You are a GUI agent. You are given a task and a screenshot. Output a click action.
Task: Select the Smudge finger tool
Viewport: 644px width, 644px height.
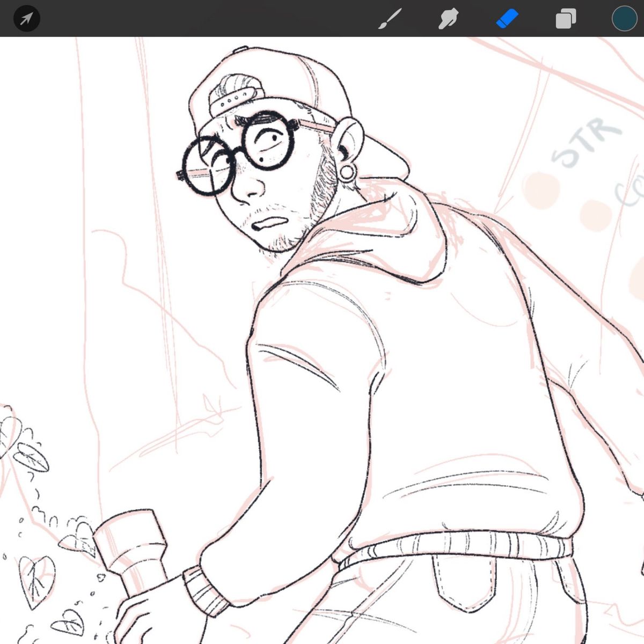[449, 19]
